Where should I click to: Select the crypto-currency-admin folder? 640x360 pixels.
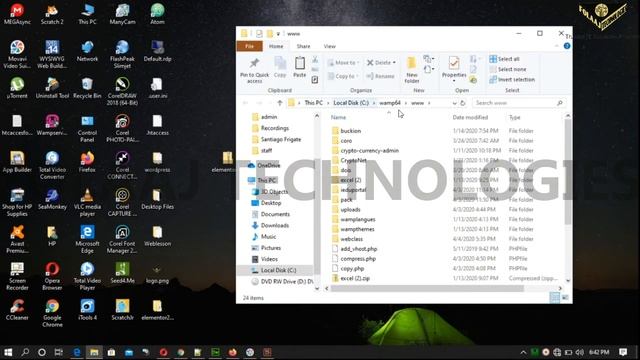[369, 151]
